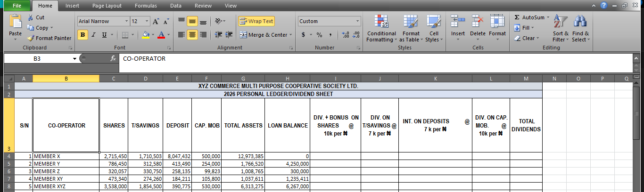Open Format cells menu

coord(497,27)
